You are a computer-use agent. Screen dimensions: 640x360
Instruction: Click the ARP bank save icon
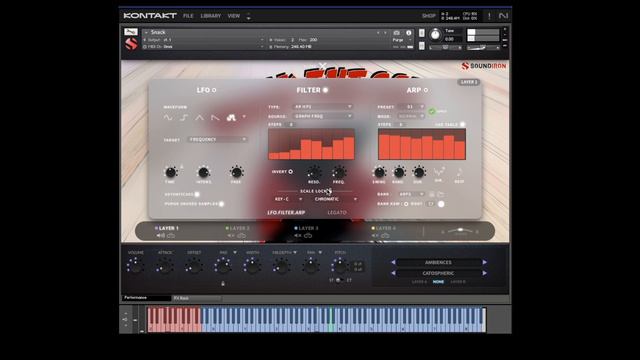(431, 194)
